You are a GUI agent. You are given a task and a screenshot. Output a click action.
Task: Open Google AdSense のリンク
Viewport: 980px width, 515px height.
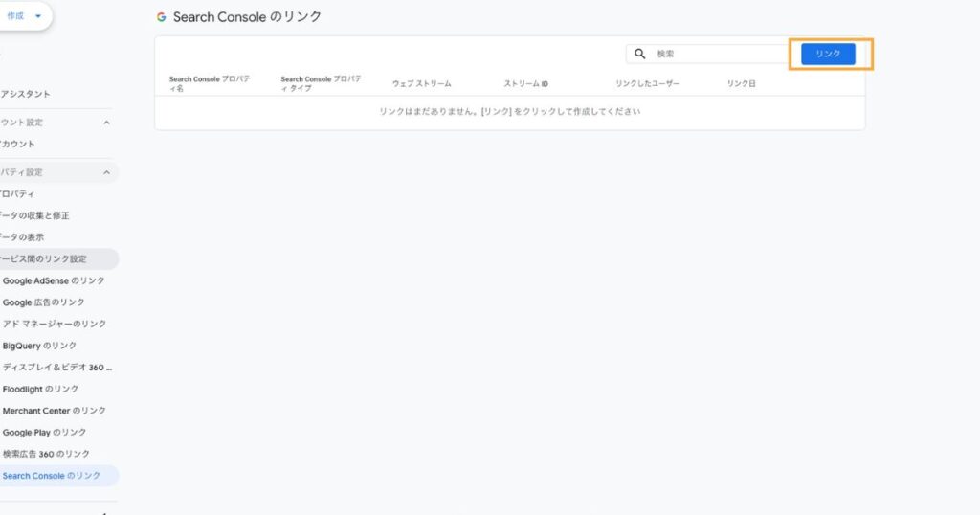click(54, 280)
